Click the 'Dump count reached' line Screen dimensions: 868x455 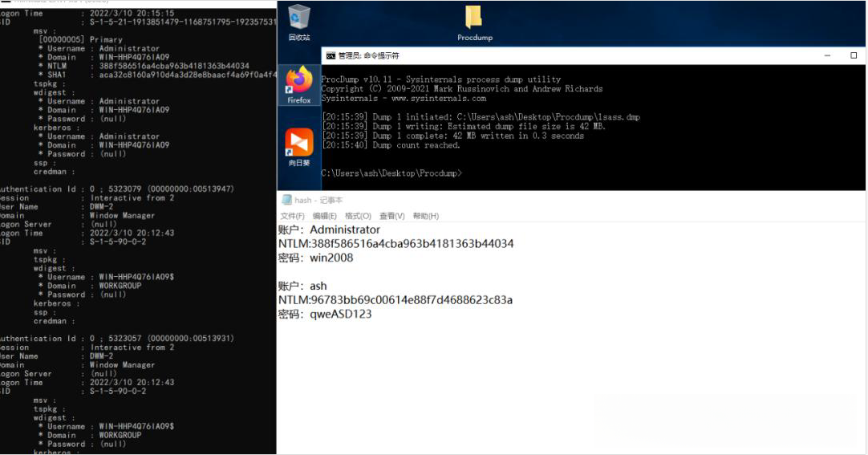[391, 145]
